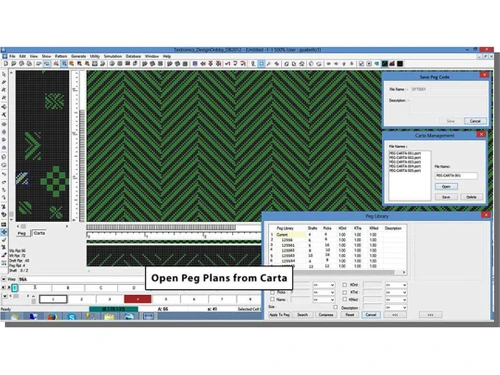Select the pointer arrow tool in left toolbar
The height and width of the screenshot is (375, 500).
(4, 74)
